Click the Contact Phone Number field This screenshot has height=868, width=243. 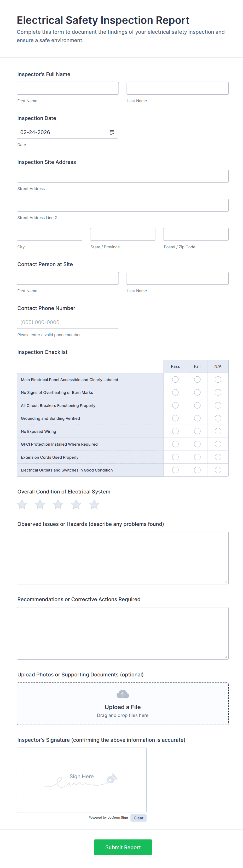point(67,322)
